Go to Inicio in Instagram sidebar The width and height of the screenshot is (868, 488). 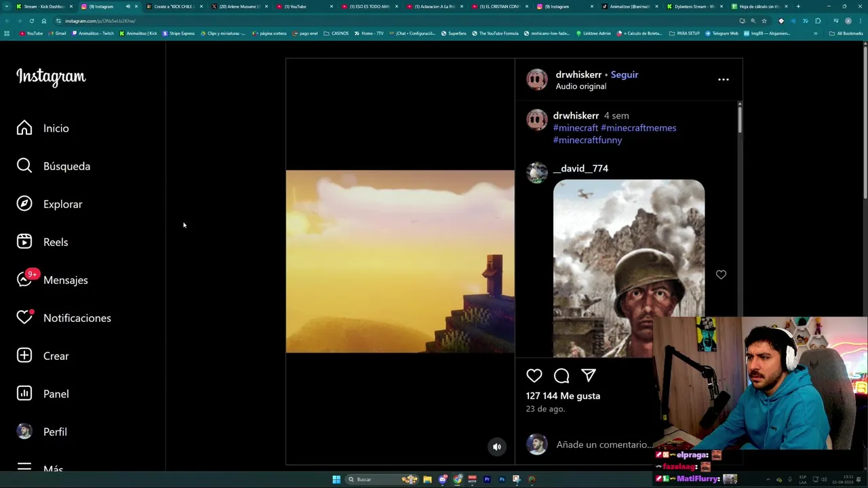pyautogui.click(x=43, y=128)
